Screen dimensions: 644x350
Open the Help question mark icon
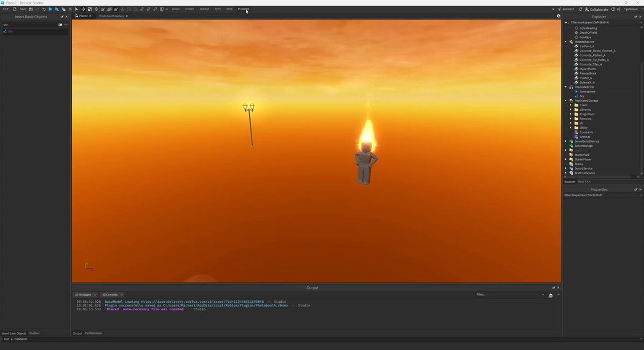[613, 9]
